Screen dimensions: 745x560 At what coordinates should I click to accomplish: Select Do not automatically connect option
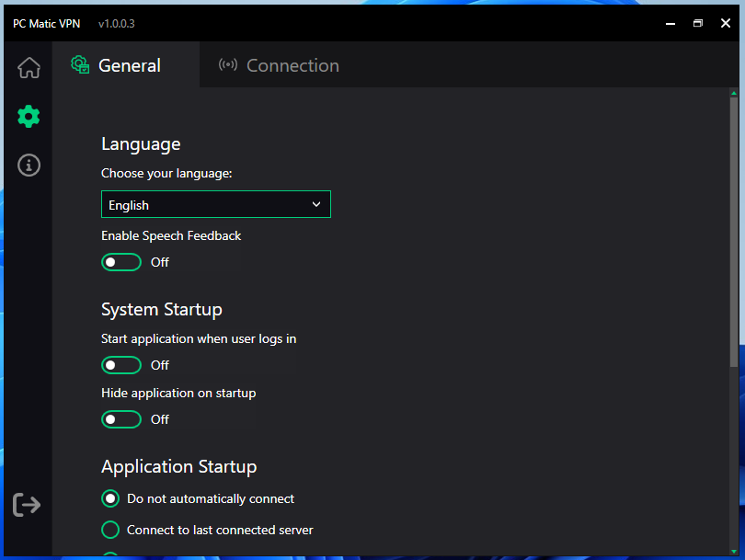[110, 498]
